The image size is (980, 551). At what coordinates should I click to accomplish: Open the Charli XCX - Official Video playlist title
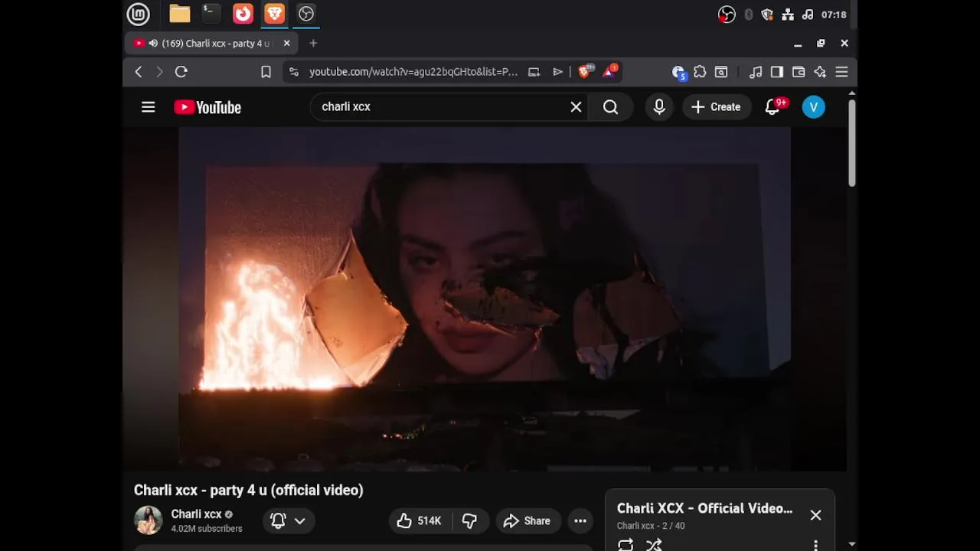705,508
